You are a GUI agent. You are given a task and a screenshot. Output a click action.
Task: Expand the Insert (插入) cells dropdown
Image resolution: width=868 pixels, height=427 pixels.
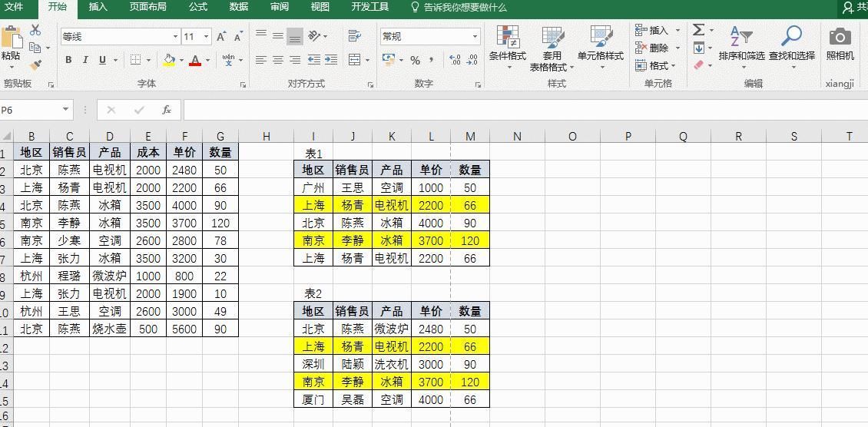(x=678, y=31)
